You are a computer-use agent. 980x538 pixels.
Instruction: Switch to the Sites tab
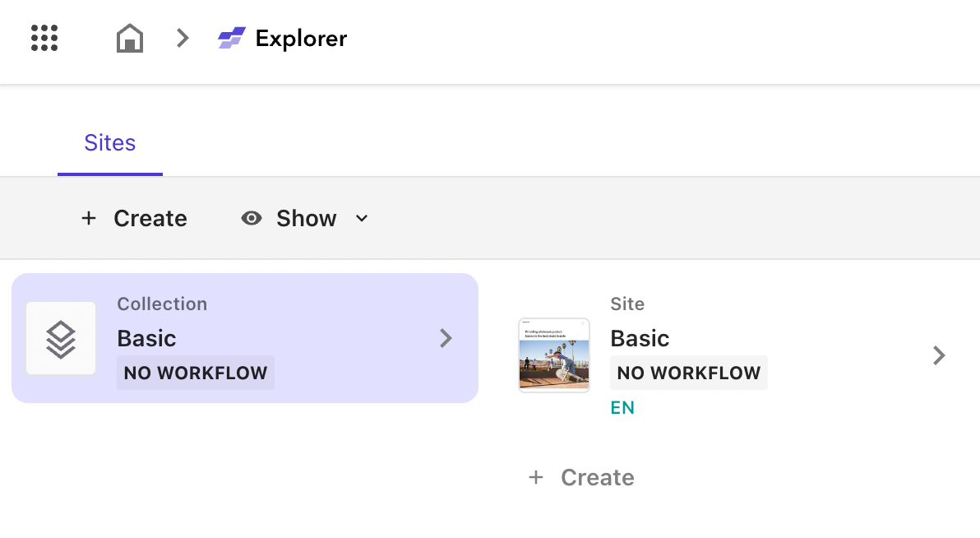click(109, 142)
